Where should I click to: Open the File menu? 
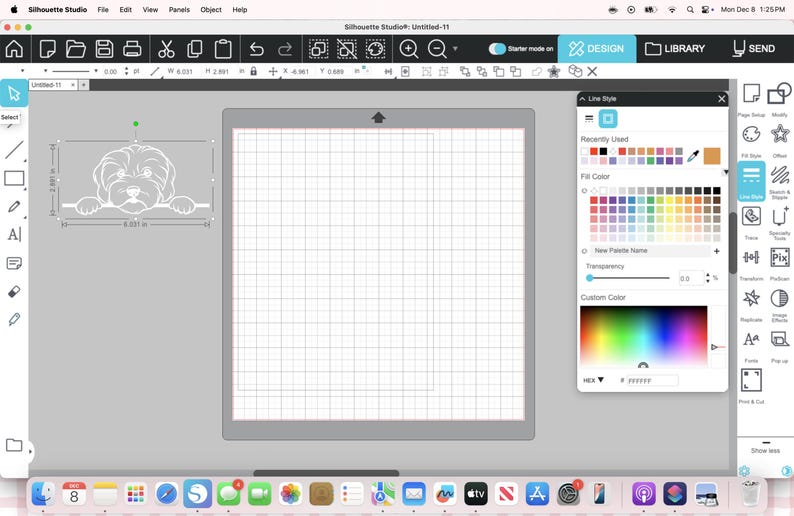point(103,10)
